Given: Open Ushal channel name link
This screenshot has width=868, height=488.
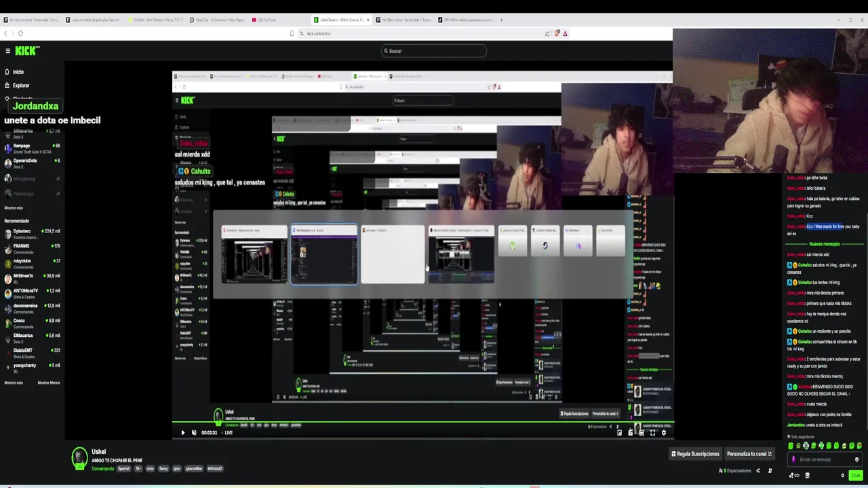Looking at the screenshot, I should pos(99,452).
